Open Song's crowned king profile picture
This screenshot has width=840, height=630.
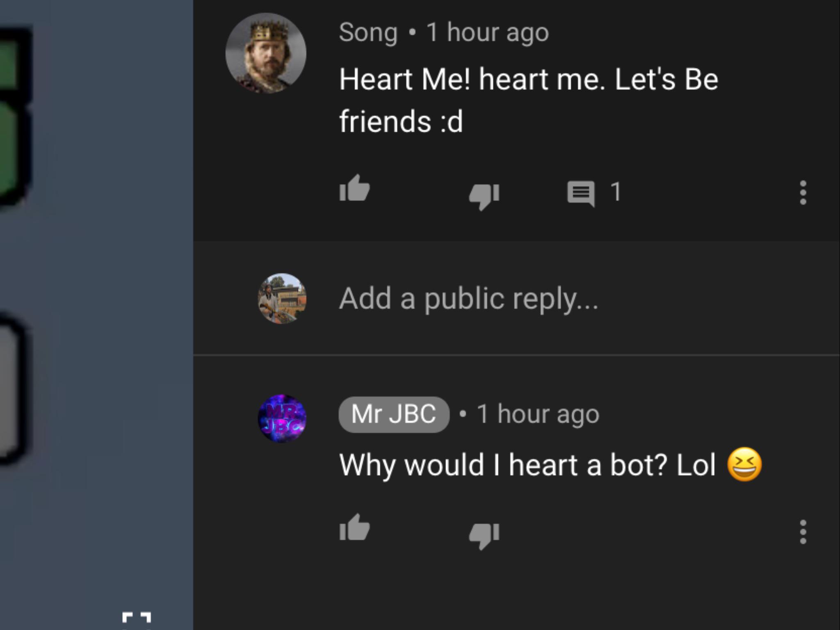[x=266, y=53]
